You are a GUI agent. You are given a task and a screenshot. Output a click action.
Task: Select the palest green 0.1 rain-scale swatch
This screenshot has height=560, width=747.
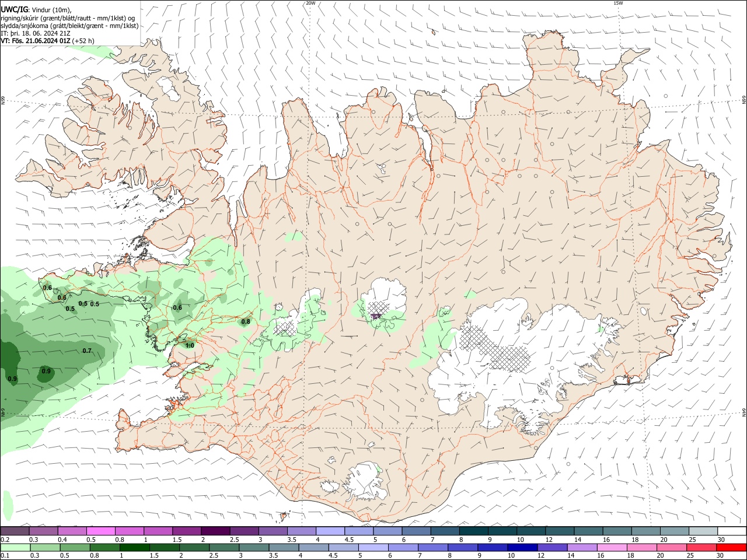(x=15, y=547)
